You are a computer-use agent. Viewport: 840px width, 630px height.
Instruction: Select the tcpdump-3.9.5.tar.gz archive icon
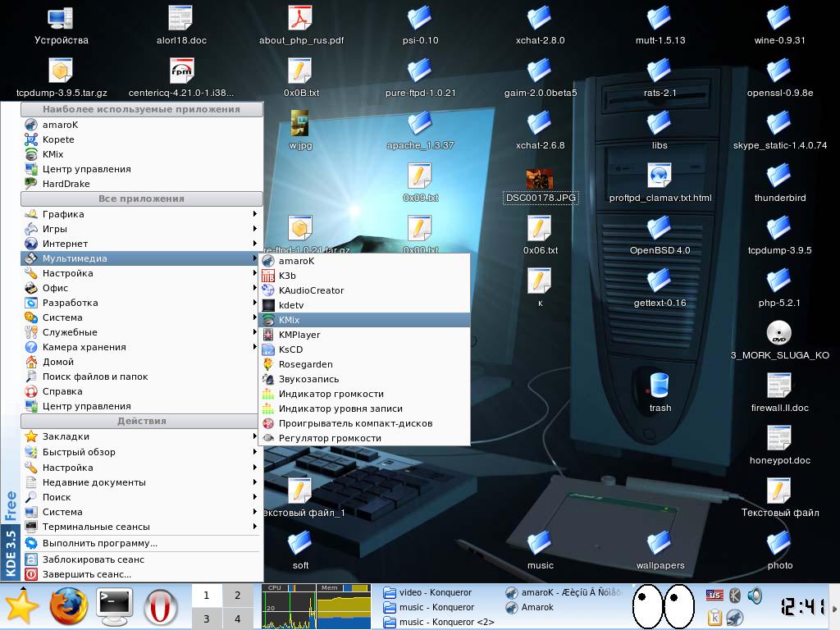coord(61,78)
